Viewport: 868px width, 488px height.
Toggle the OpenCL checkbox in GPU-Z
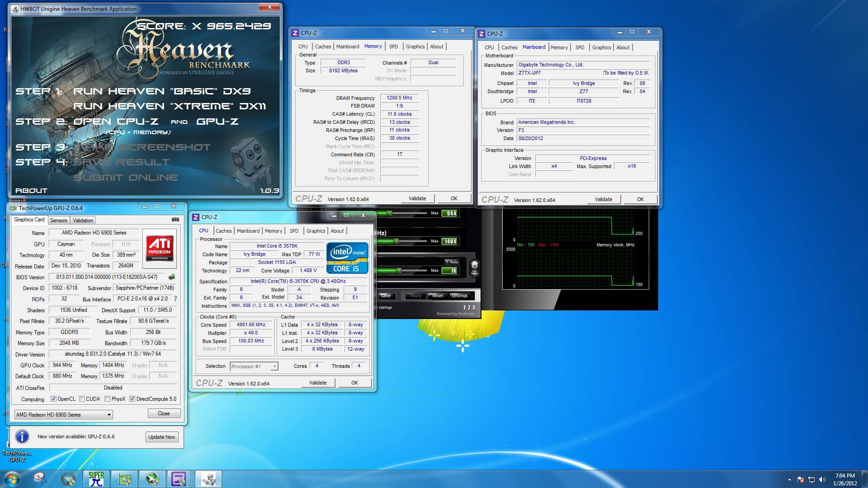click(53, 399)
